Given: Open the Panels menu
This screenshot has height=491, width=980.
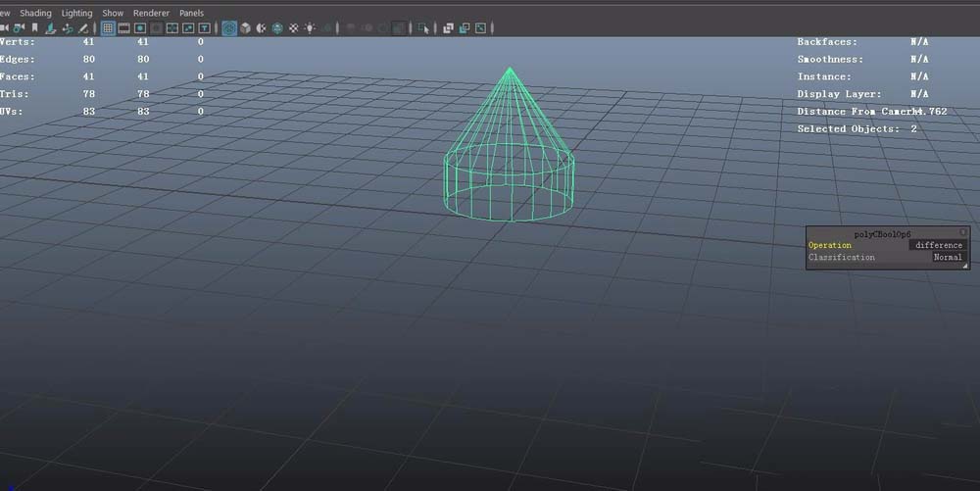Looking at the screenshot, I should [x=191, y=13].
